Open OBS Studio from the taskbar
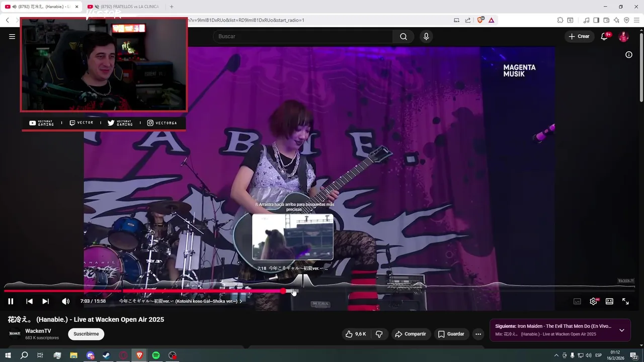This screenshot has height=362, width=644. coord(173,355)
